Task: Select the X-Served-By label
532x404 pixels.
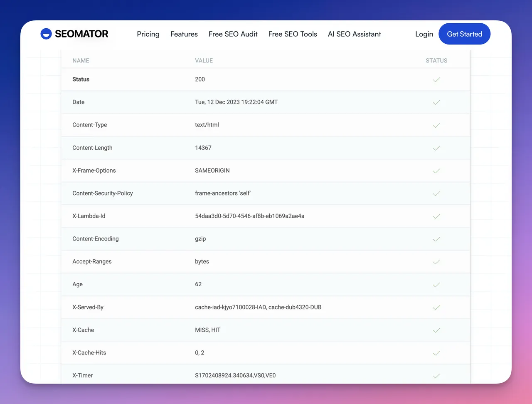Action: pos(88,307)
